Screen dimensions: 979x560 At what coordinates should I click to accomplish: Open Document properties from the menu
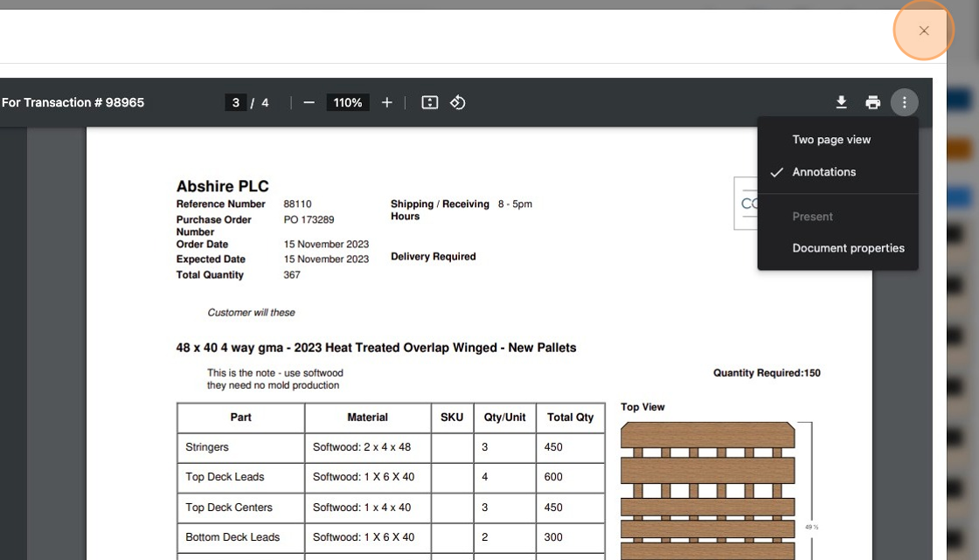click(x=838, y=248)
